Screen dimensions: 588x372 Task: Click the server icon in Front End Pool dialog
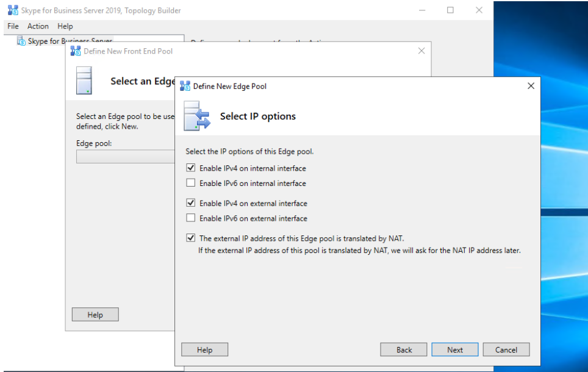point(84,80)
